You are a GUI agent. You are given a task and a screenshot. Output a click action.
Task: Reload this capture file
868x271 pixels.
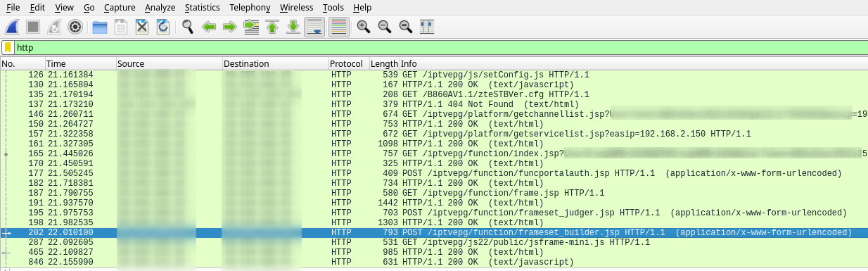163,27
